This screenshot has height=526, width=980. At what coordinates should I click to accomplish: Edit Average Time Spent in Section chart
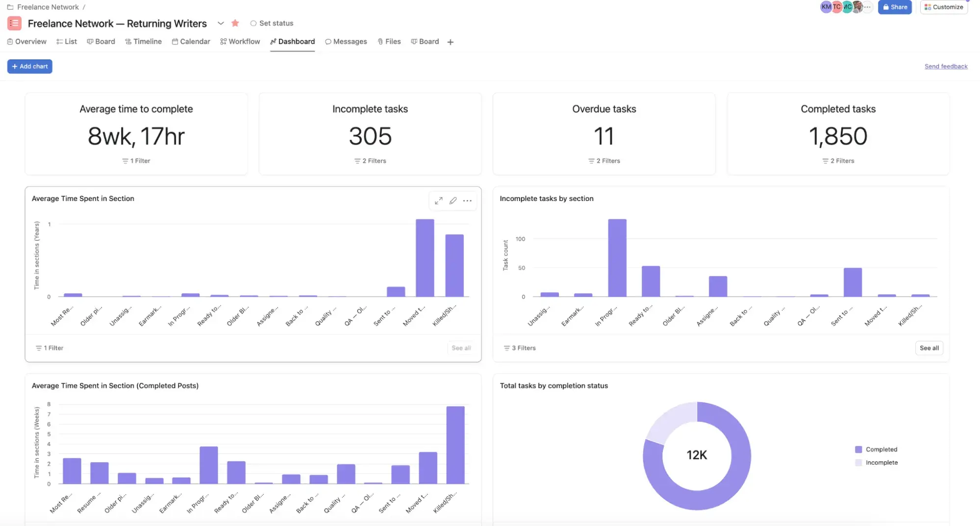tap(453, 200)
